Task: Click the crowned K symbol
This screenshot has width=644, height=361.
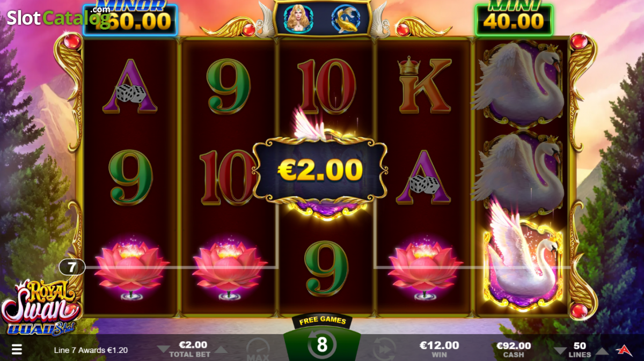Action: click(x=424, y=85)
